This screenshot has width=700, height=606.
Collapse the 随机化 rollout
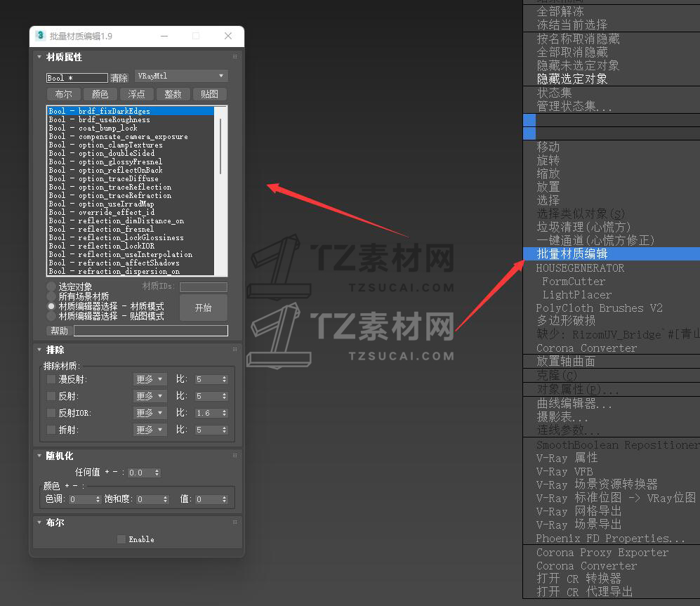39,456
